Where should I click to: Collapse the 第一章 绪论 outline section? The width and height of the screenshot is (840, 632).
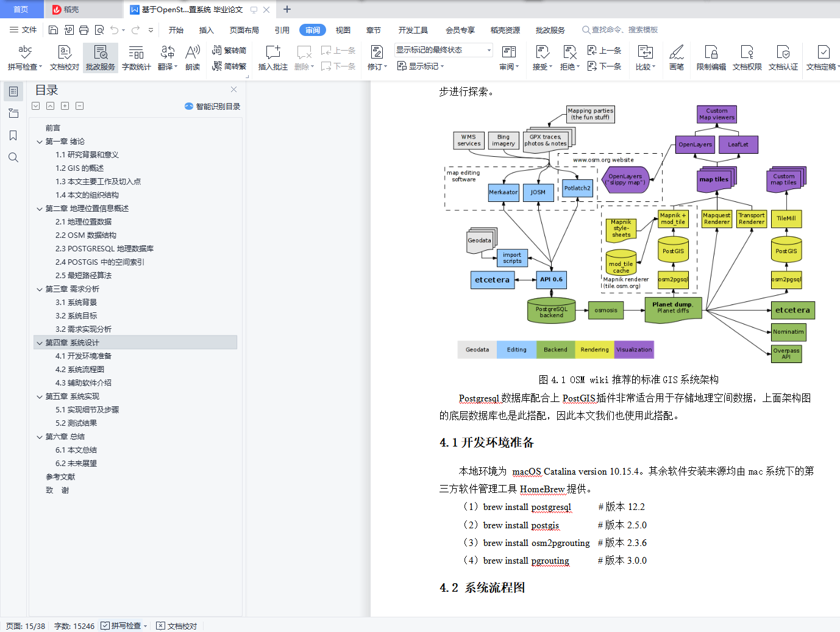tap(40, 142)
